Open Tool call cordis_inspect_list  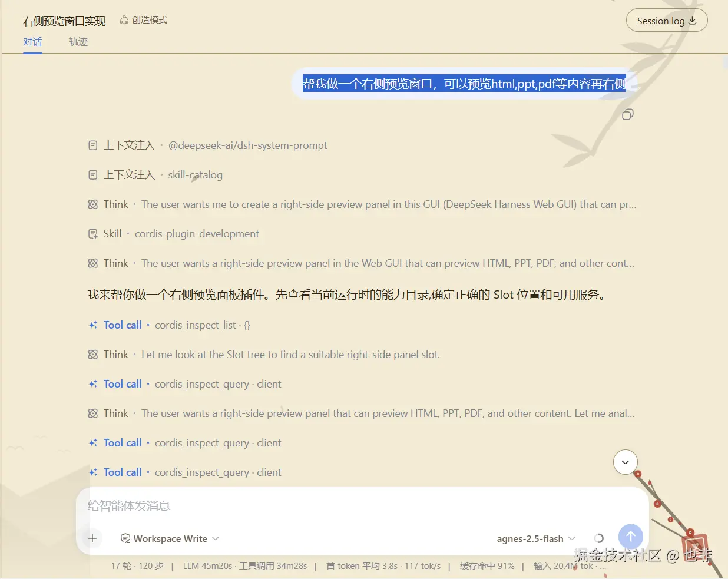click(169, 325)
